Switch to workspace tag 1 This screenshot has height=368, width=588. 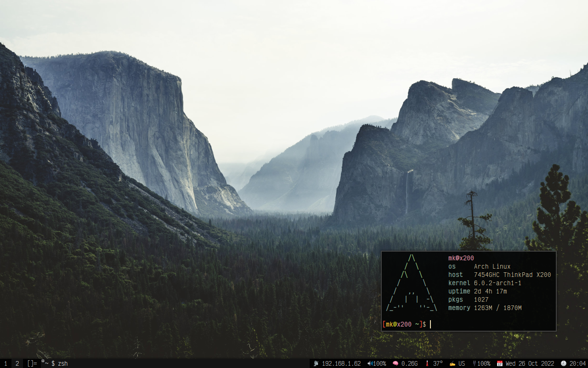point(6,363)
